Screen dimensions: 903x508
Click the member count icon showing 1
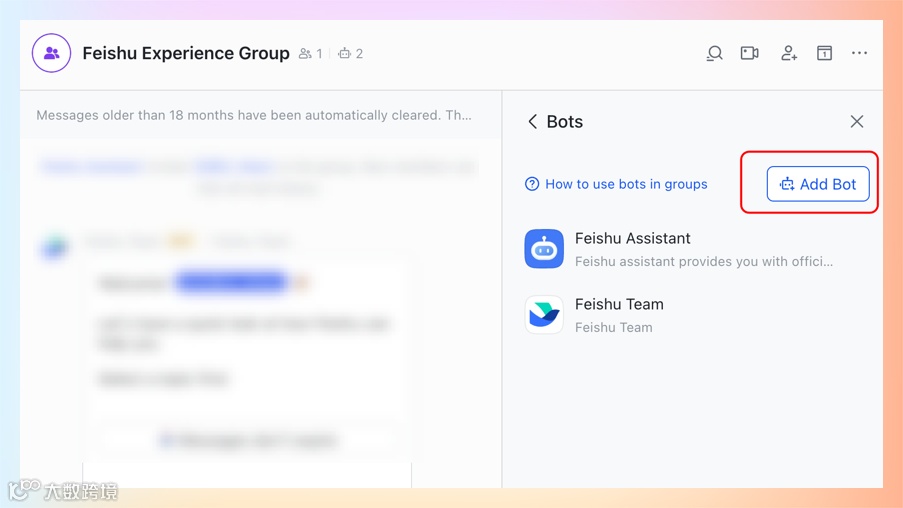pyautogui.click(x=310, y=54)
